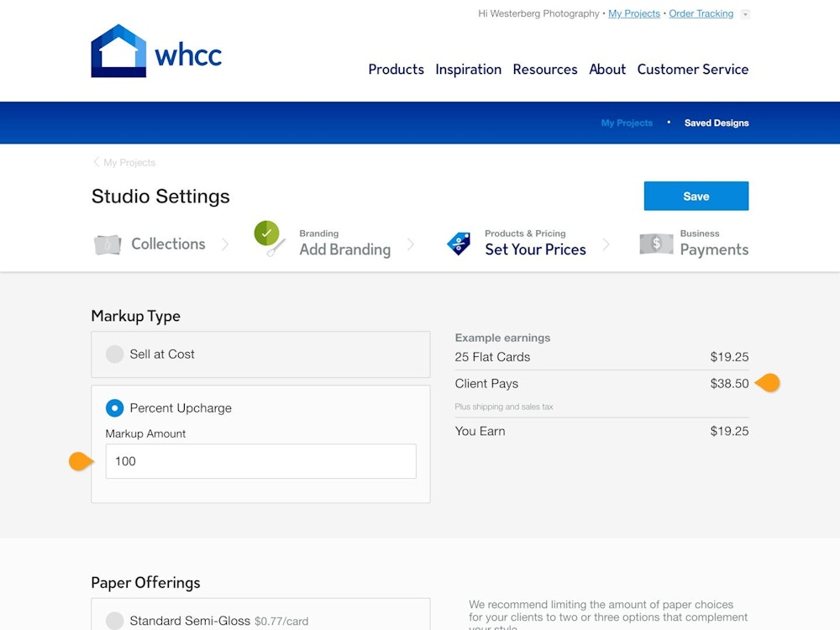The image size is (840, 630).
Task: Open the Inspiration menu
Action: [468, 70]
